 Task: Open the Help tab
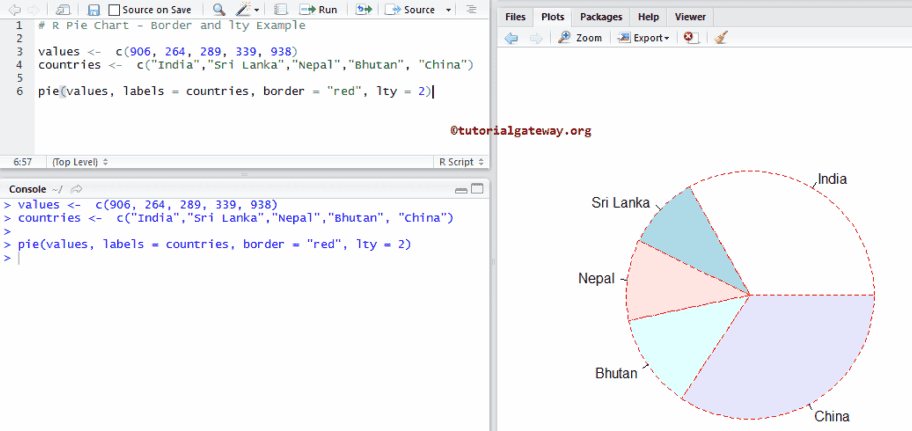point(648,17)
